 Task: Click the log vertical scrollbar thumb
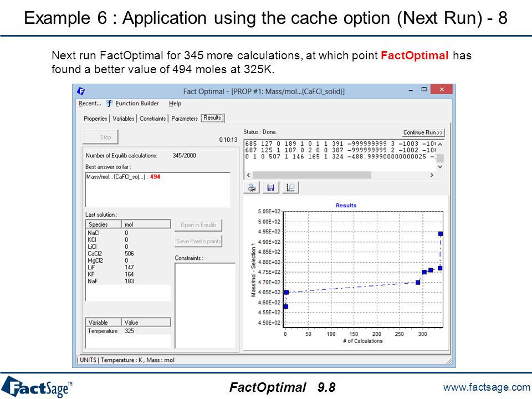[x=440, y=158]
